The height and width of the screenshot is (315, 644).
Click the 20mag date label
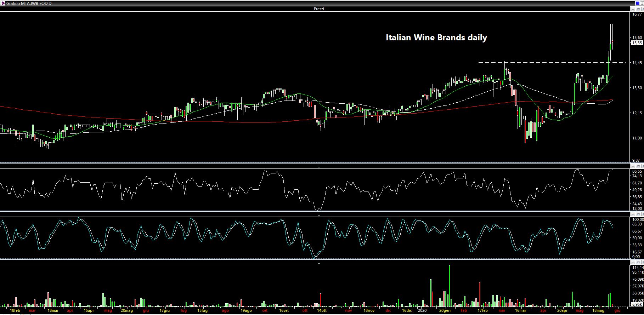click(x=126, y=311)
